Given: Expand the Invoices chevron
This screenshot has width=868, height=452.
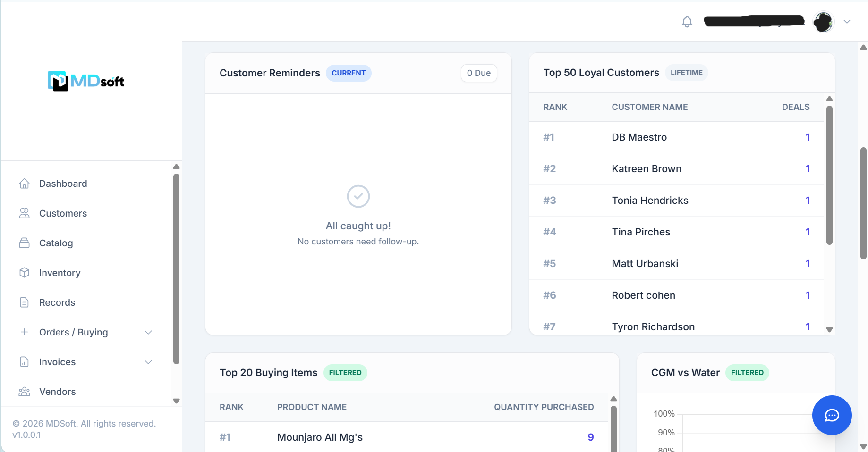Looking at the screenshot, I should 148,362.
